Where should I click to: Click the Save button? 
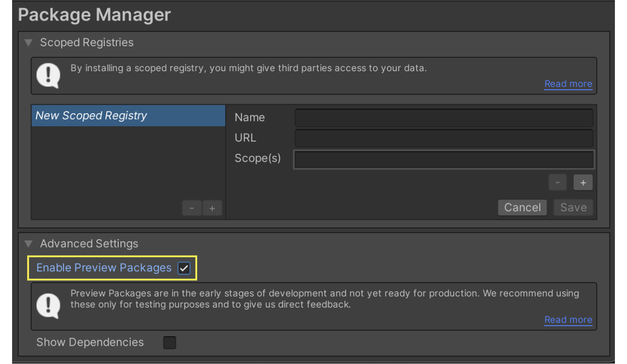coord(573,207)
